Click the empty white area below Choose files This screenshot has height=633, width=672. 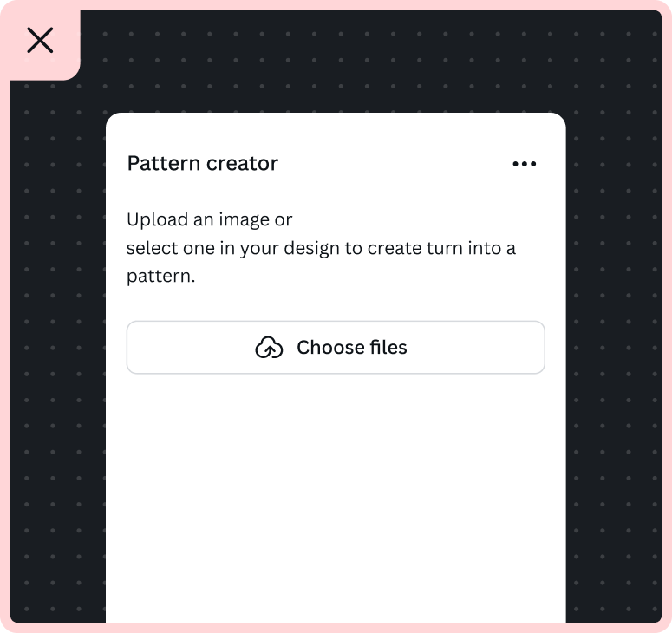[x=336, y=497]
